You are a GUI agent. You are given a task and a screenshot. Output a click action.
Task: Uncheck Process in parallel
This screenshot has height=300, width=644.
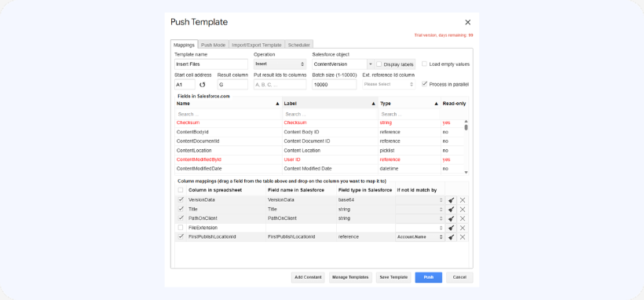coord(424,84)
